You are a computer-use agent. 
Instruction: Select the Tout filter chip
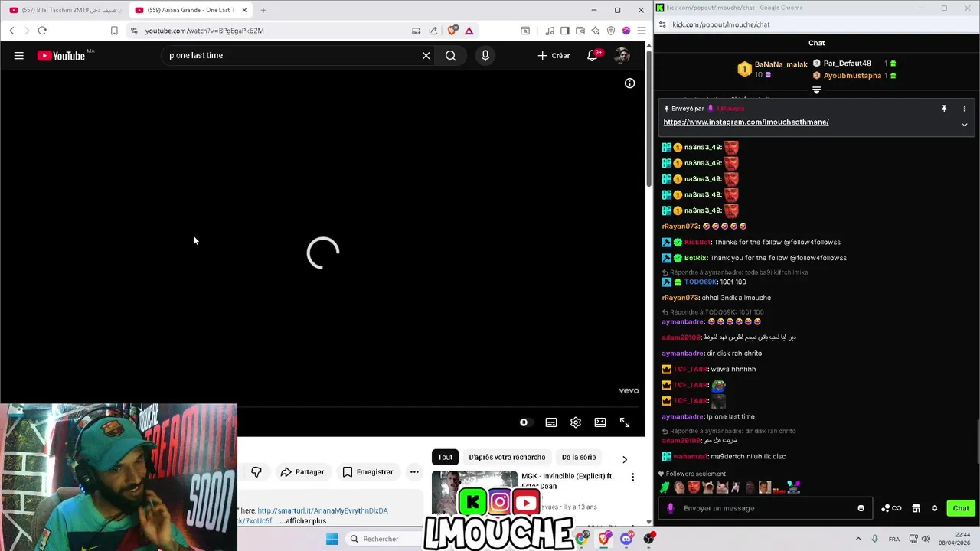tap(445, 457)
